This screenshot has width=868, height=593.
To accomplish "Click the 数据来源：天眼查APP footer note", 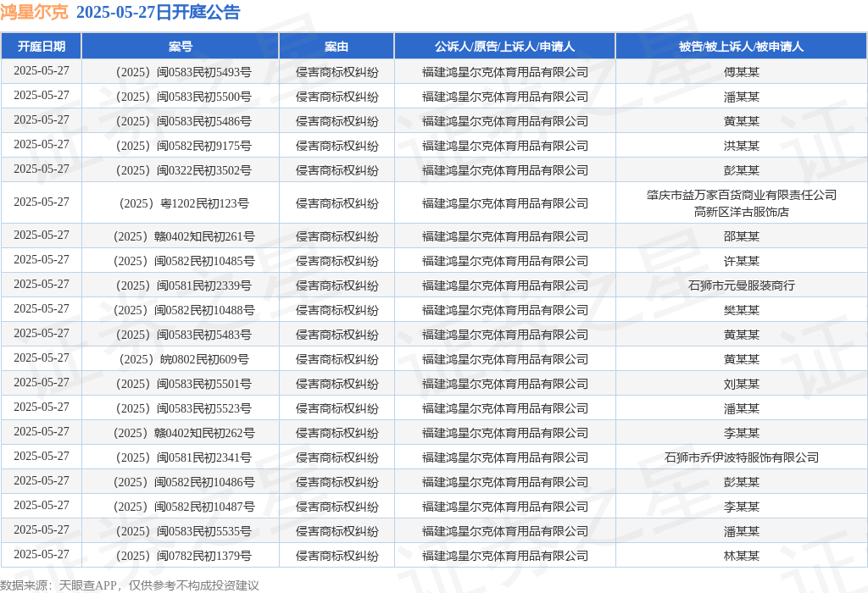I will [x=129, y=585].
